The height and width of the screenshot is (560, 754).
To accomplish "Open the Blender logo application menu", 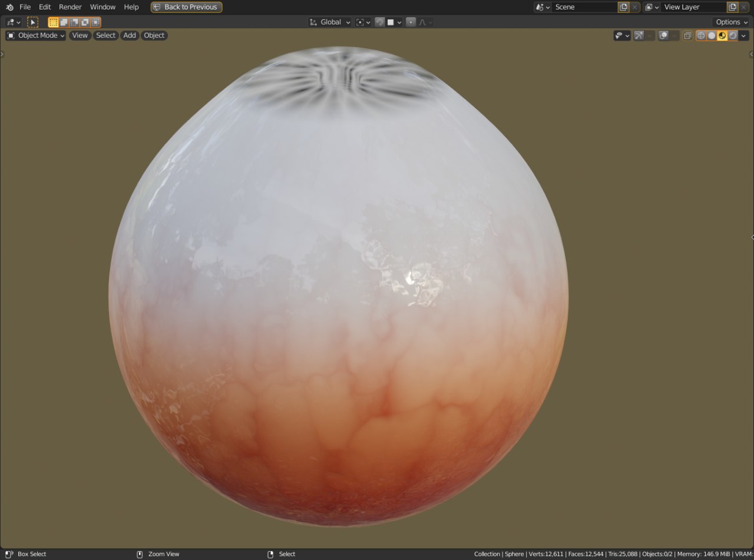I will (x=9, y=7).
